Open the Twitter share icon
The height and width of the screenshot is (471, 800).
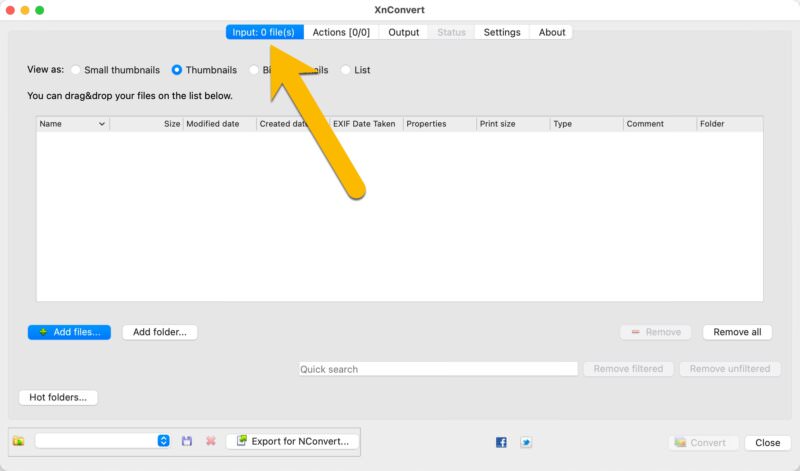526,442
